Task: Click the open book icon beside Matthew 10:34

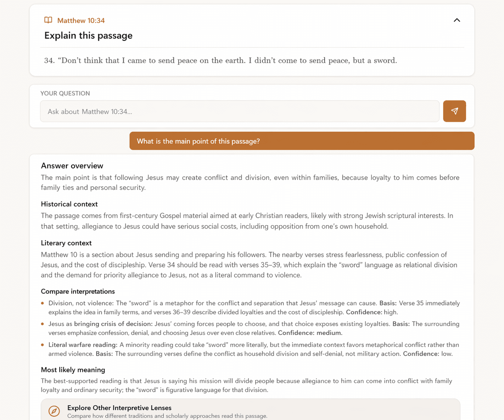Action: 48,20
